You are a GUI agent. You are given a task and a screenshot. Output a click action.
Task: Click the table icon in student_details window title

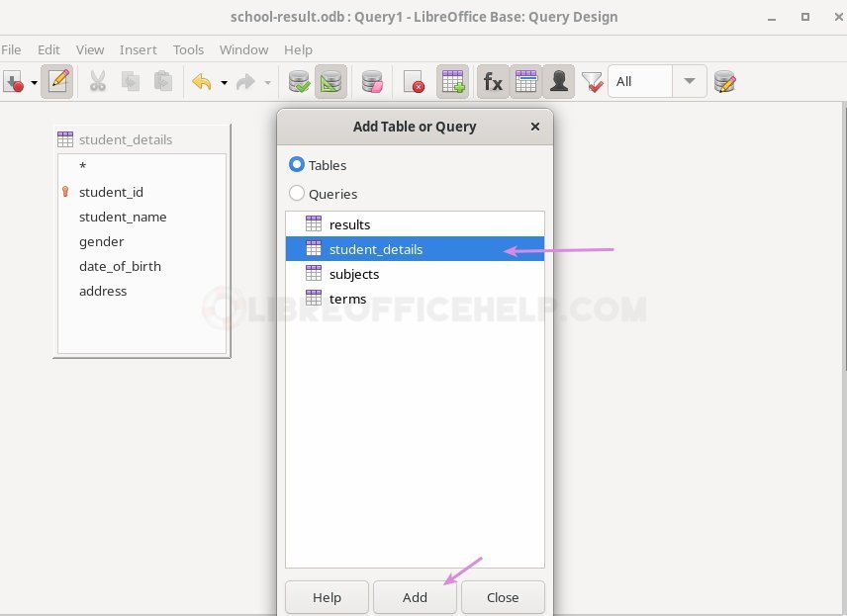click(65, 139)
